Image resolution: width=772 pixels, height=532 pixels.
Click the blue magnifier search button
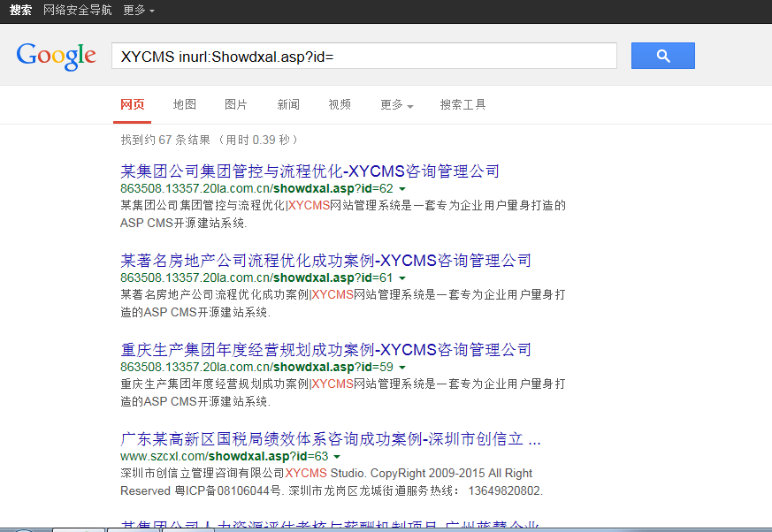(x=662, y=56)
